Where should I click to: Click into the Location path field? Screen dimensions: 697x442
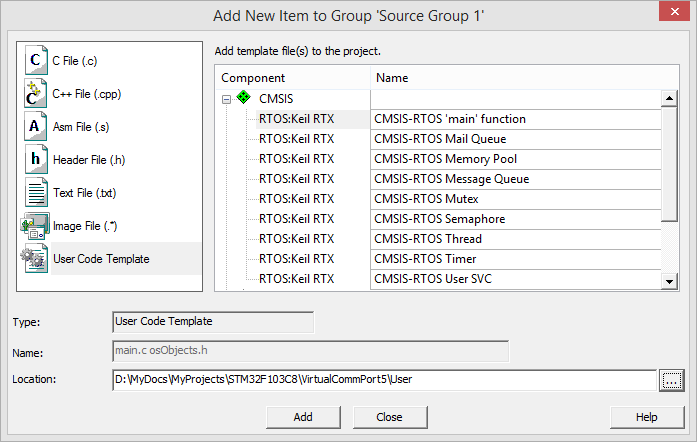coord(384,379)
